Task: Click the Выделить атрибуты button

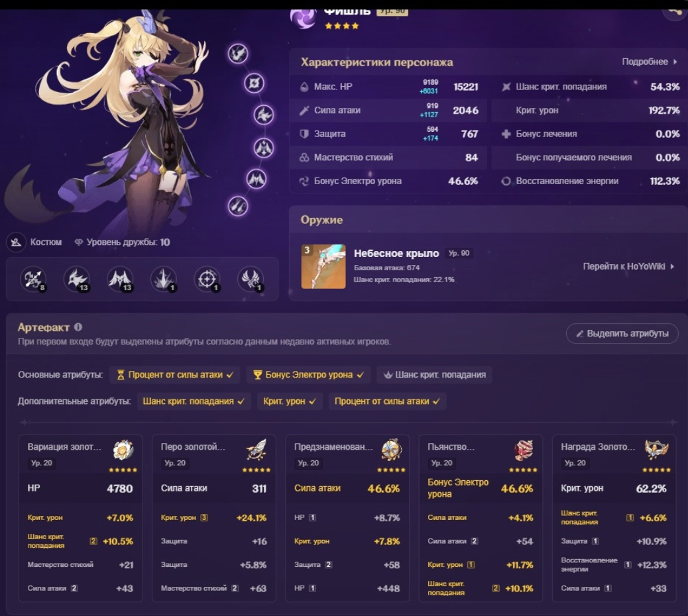Action: 622,334
